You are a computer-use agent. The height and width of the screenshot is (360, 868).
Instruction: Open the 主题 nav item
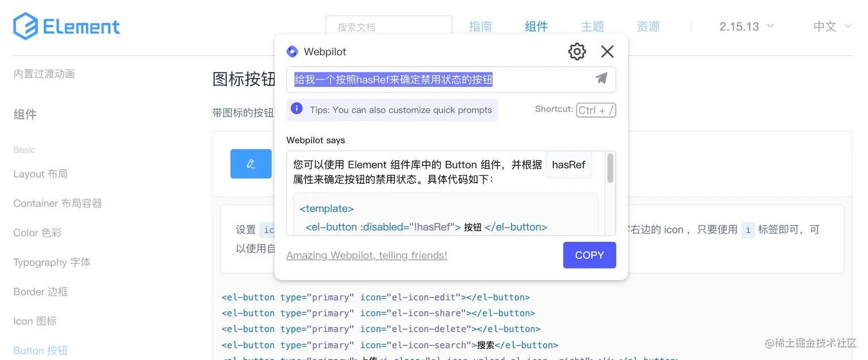click(592, 26)
